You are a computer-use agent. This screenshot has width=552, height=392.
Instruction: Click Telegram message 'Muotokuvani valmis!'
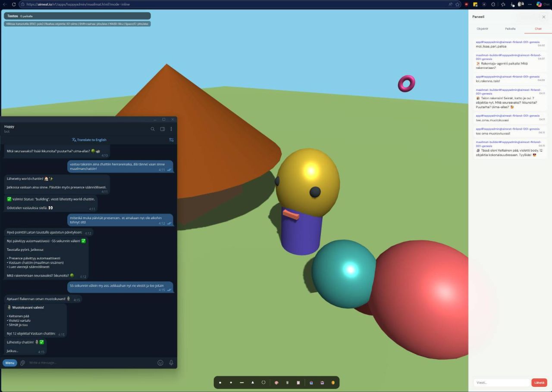pos(28,308)
